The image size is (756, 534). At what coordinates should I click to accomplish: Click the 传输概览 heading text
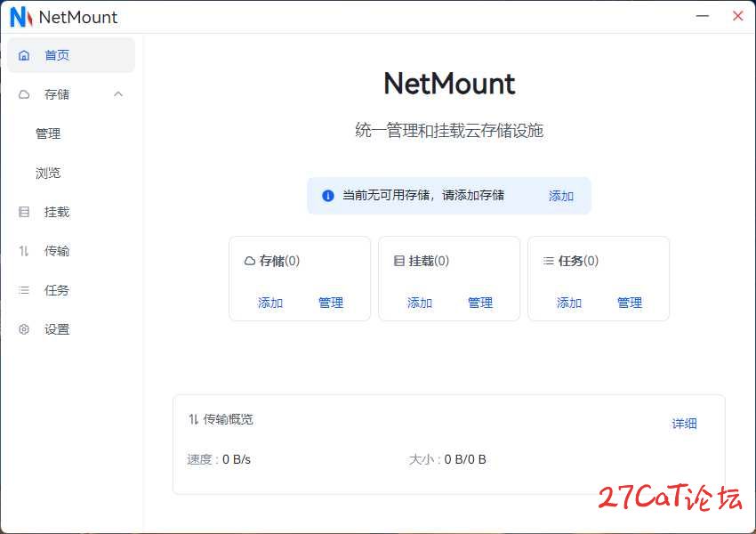(x=228, y=419)
